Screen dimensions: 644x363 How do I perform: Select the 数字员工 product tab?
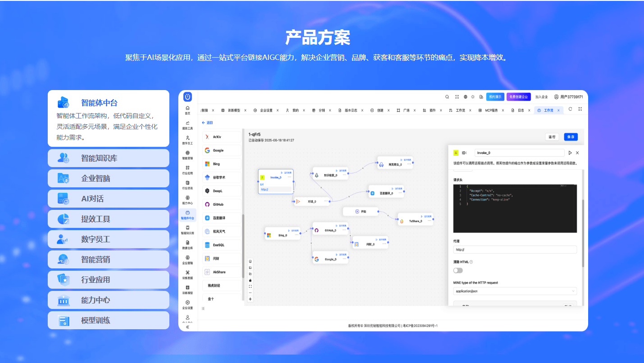109,239
